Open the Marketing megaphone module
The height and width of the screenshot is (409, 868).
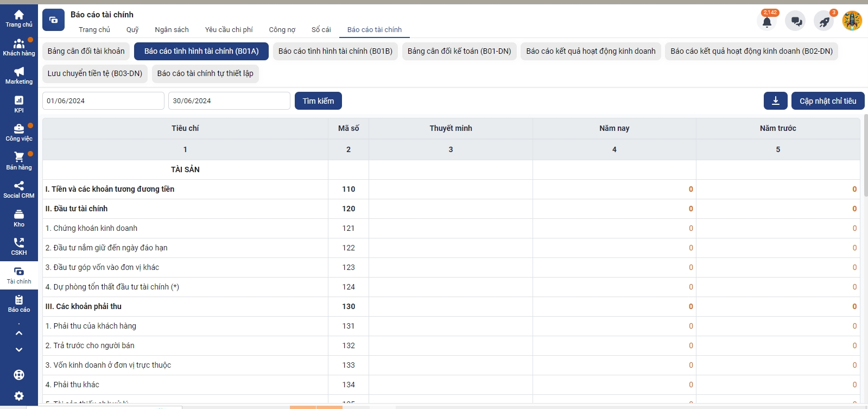click(x=19, y=75)
